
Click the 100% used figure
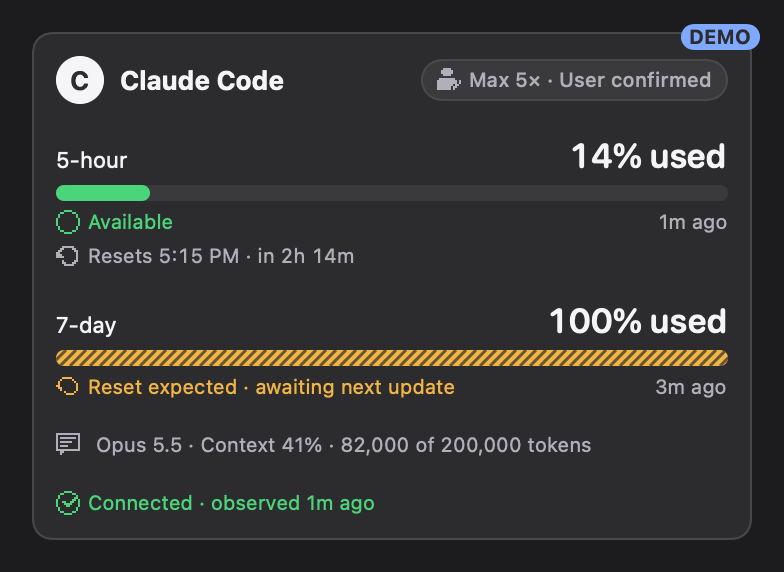coord(638,321)
